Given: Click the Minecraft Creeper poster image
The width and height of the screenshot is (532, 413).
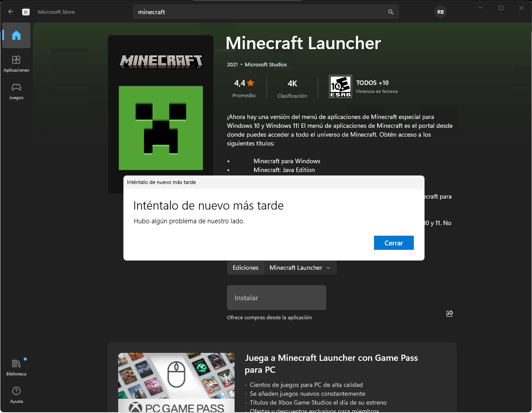Looking at the screenshot, I should click(x=161, y=114).
